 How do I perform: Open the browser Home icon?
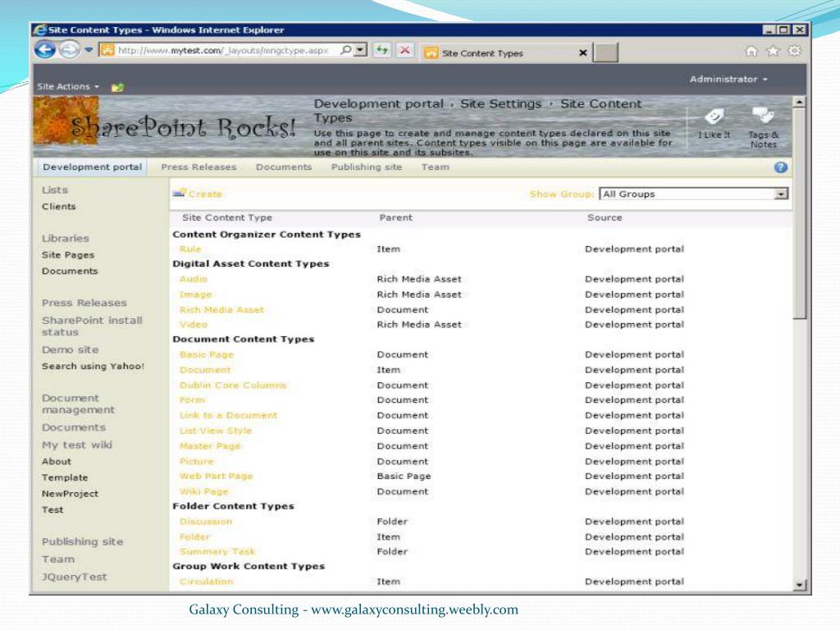tap(751, 51)
